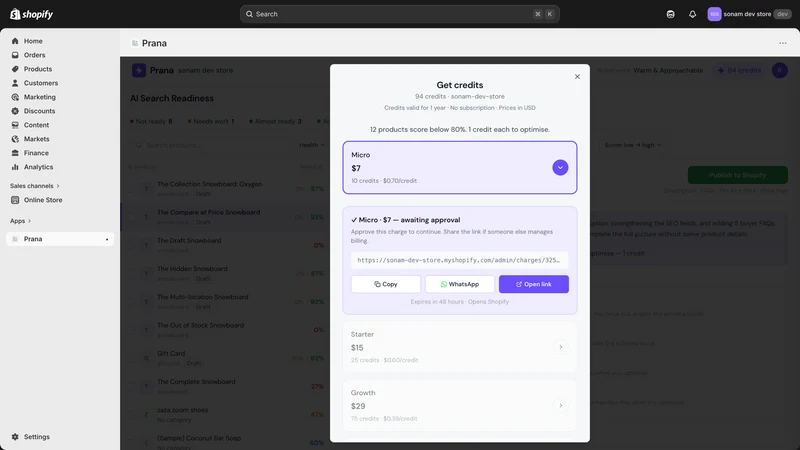Viewport: 800px width, 450px height.
Task: Click the Prana breadcrumb icon in title bar
Action: 135,43
